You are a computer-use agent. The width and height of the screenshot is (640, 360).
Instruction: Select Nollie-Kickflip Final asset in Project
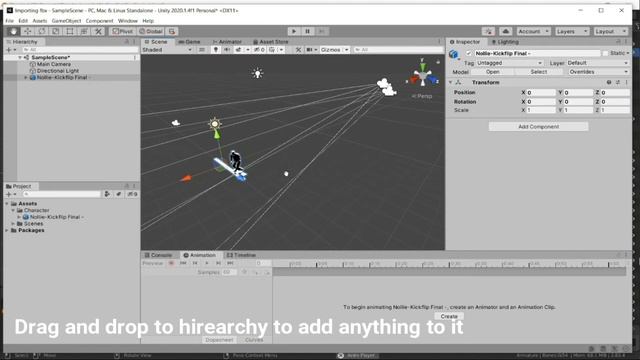tap(56, 217)
